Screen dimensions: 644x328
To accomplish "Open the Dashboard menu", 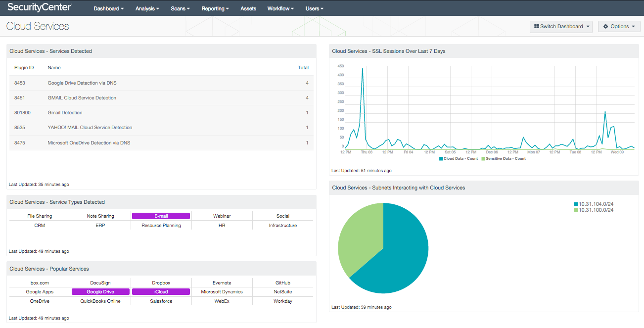I will [108, 8].
